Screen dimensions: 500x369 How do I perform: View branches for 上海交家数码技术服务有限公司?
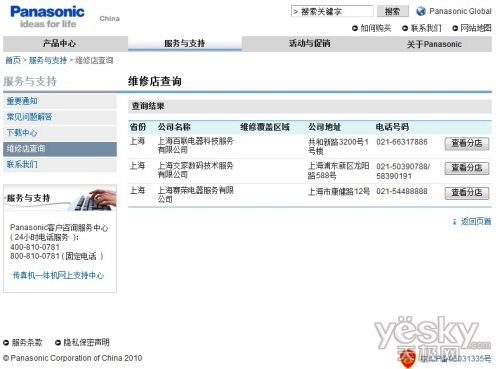pyautogui.click(x=467, y=168)
